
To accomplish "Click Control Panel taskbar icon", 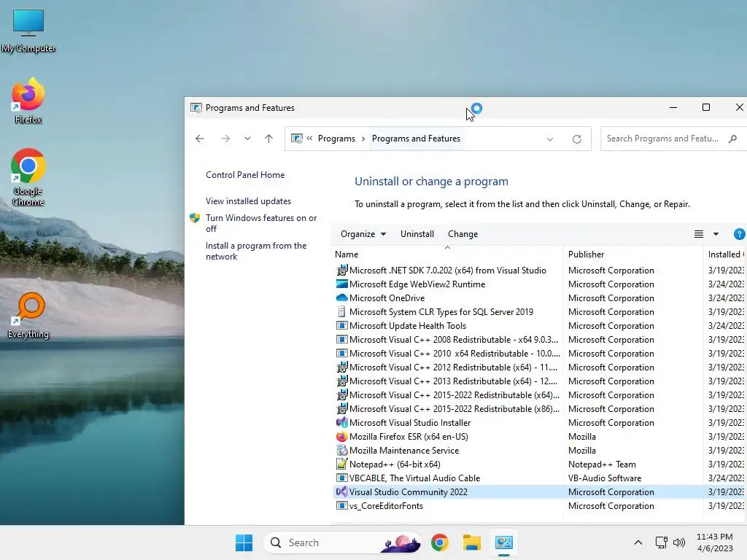I will click(x=503, y=542).
